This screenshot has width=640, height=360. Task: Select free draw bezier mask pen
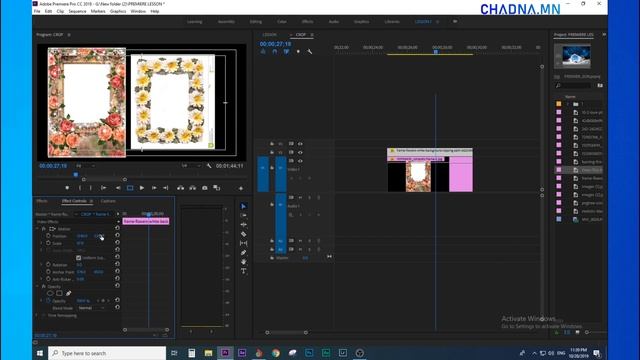69,293
